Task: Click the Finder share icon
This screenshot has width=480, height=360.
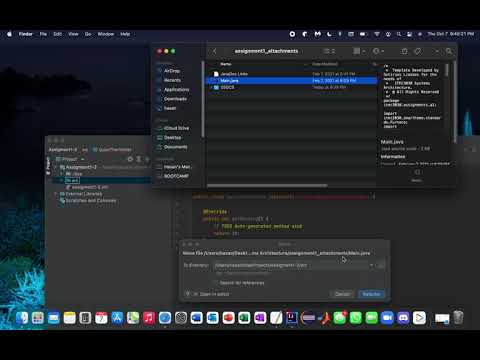Action: pyautogui.click(x=404, y=51)
